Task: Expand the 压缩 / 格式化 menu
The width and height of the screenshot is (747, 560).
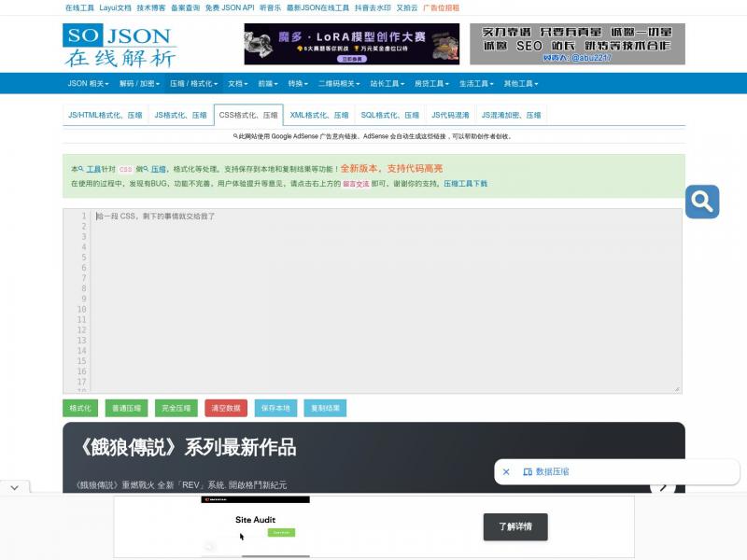Action: (193, 83)
